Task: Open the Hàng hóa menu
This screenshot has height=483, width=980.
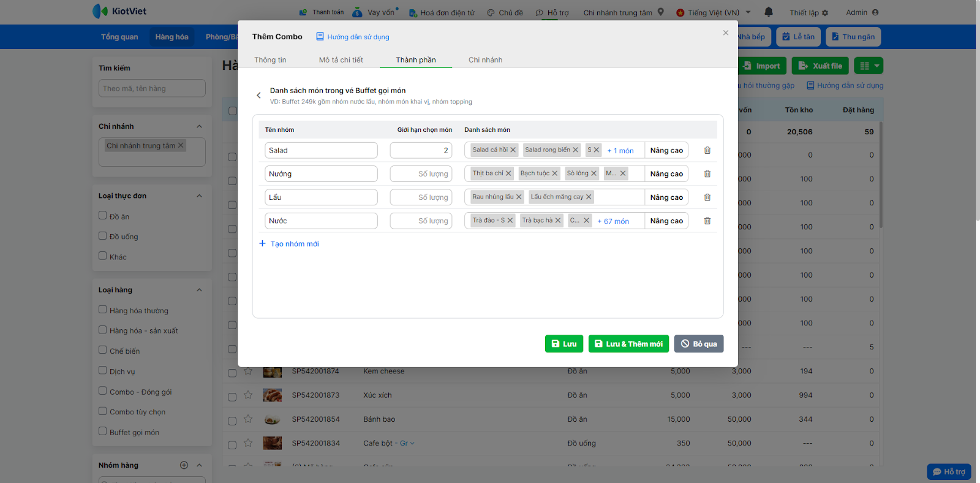Action: [171, 37]
